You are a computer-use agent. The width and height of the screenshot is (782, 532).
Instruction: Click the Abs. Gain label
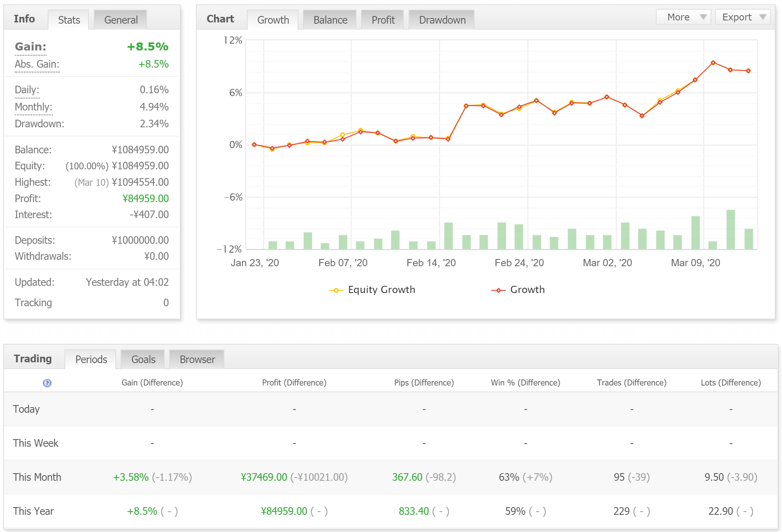[37, 64]
